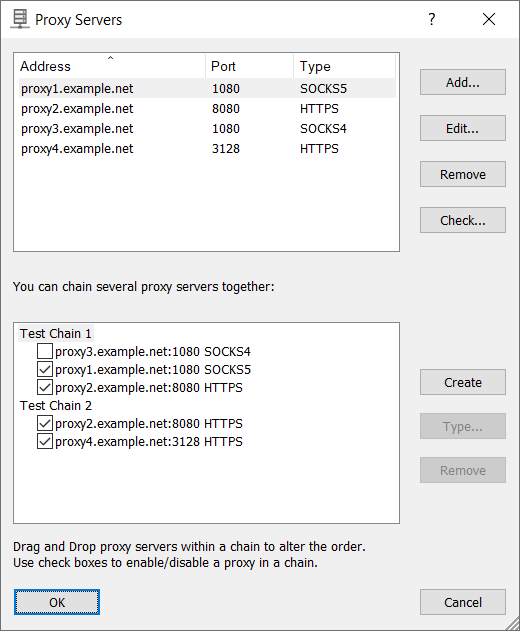Toggle proxy4.example.net:3128 HTTPS checkbox in Test Chain 2
This screenshot has width=520, height=631.
45,441
